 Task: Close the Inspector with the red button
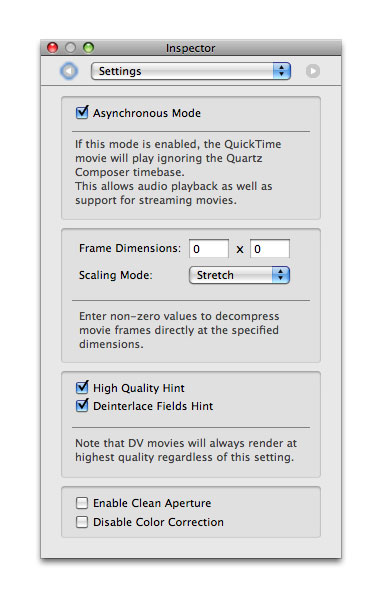click(53, 48)
